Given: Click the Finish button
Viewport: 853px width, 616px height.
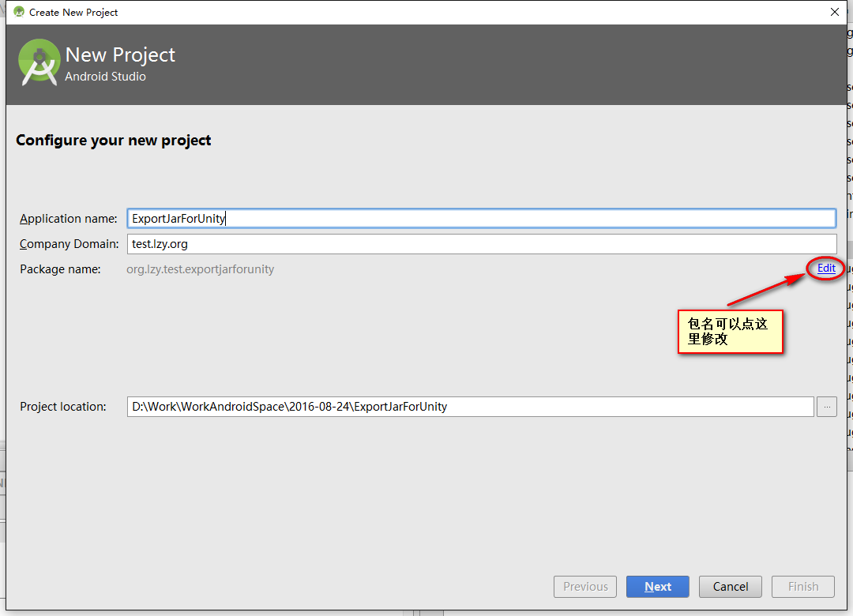Looking at the screenshot, I should (803, 587).
